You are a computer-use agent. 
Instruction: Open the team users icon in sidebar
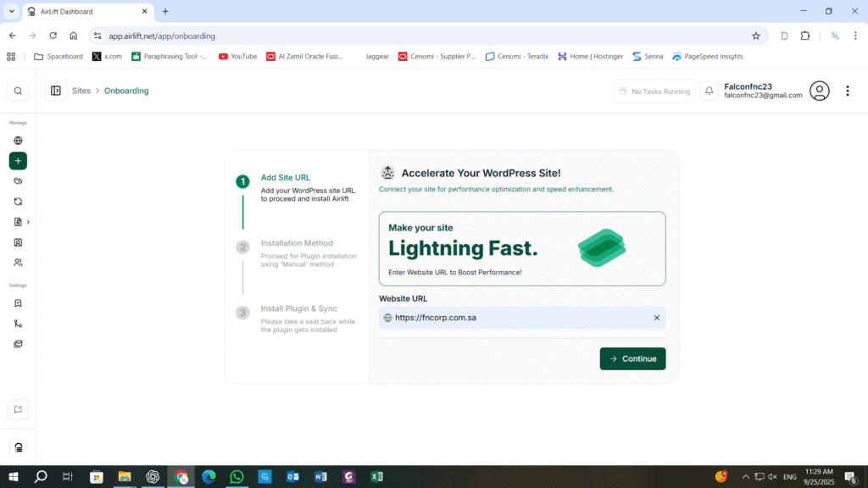coord(18,263)
